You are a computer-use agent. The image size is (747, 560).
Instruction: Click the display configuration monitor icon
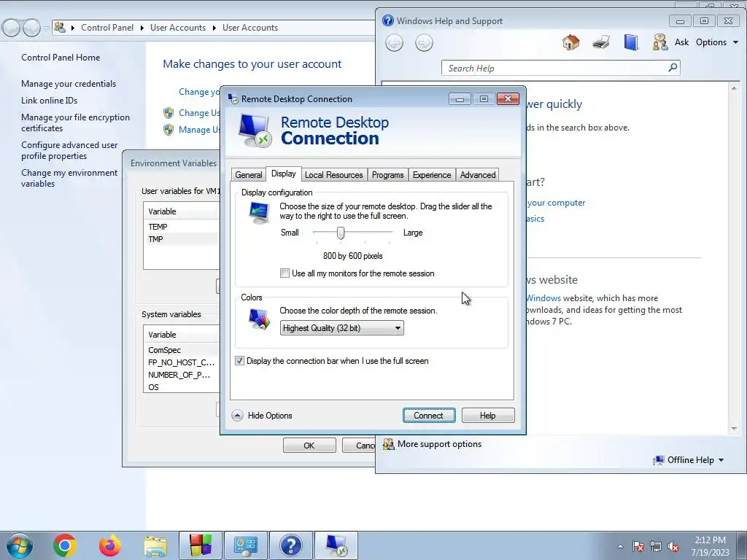(x=259, y=212)
